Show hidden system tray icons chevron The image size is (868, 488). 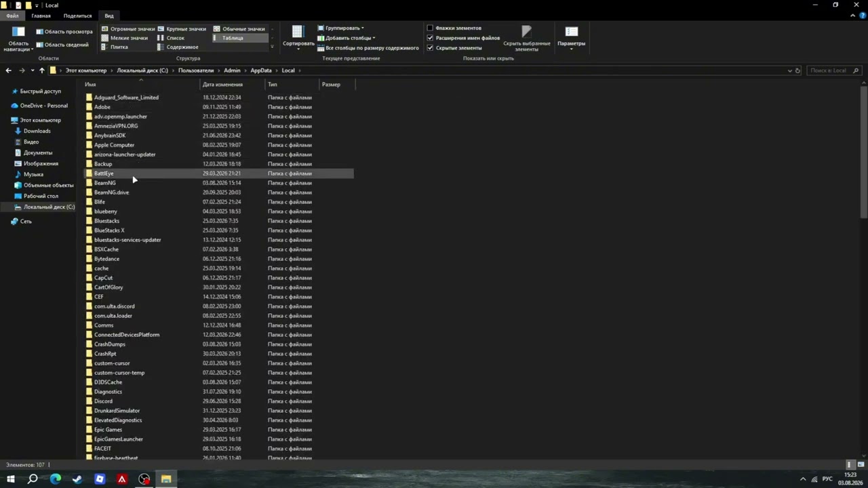click(x=803, y=479)
